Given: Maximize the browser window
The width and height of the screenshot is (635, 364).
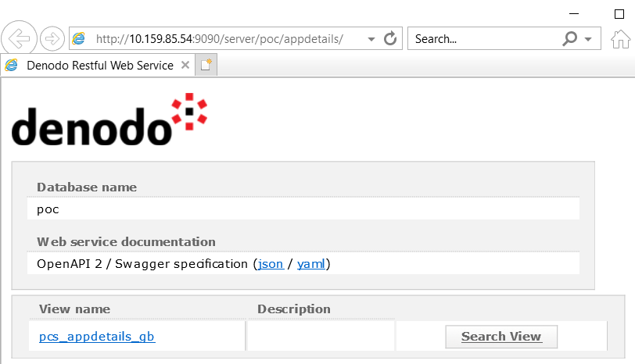Looking at the screenshot, I should coord(619,14).
